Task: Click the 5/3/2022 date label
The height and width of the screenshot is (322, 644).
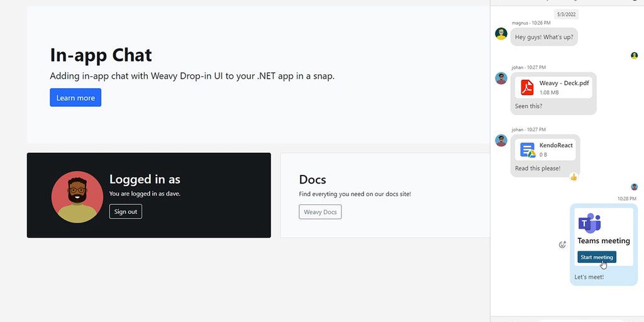Action: [567, 14]
